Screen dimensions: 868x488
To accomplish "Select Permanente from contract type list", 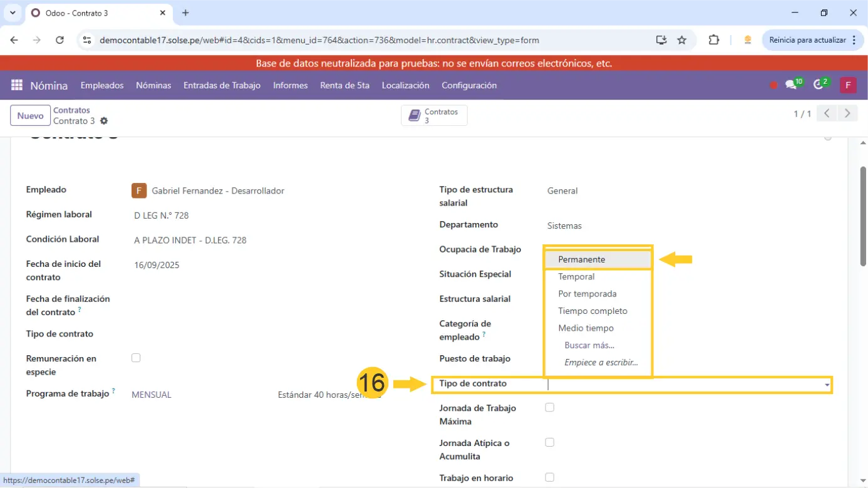I will [581, 259].
